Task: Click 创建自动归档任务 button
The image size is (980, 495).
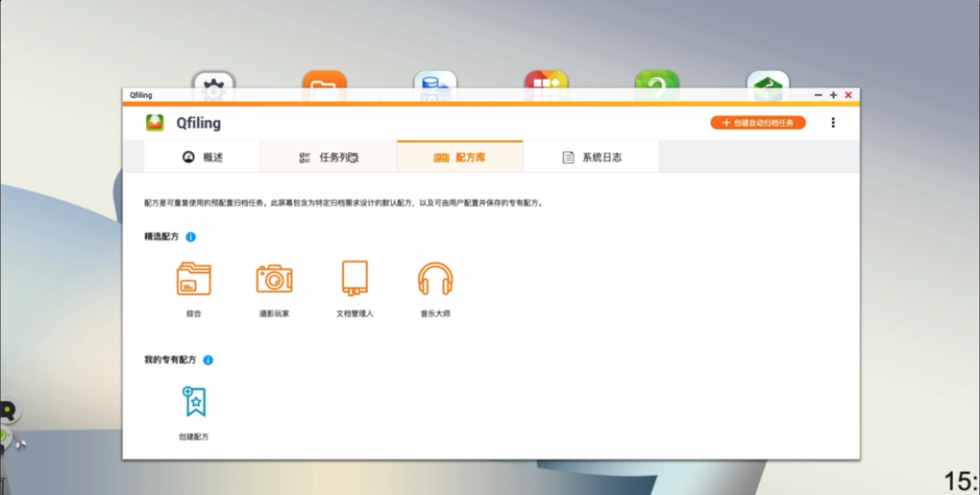Action: point(758,123)
